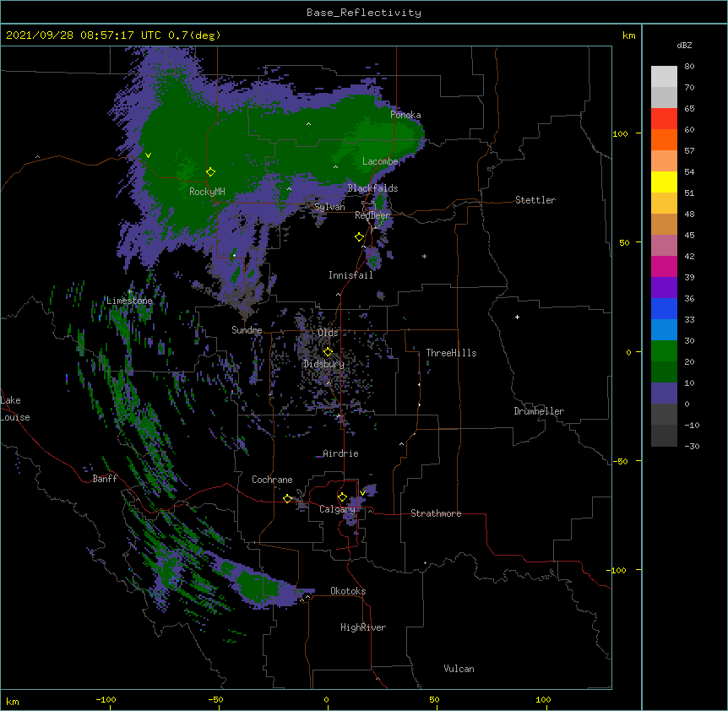Select the Olds label
728x711 pixels.
(328, 333)
